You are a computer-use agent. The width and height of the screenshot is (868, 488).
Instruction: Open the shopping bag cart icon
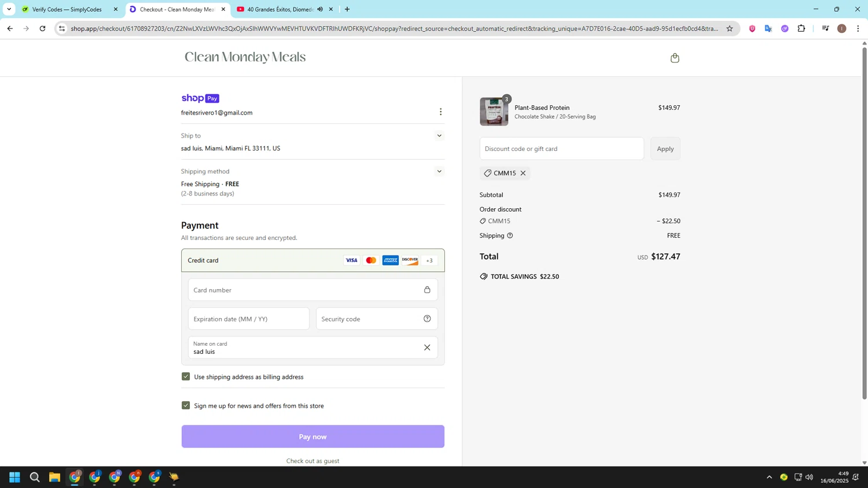click(675, 58)
